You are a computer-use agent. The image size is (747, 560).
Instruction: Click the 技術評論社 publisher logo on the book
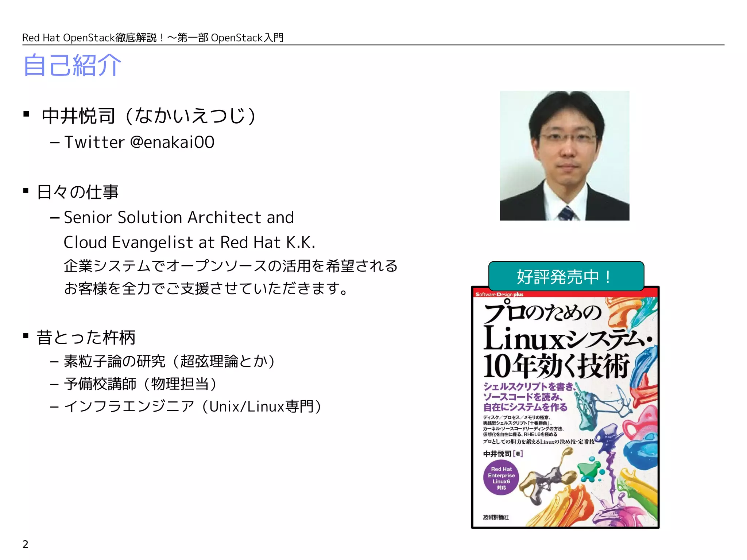tap(496, 517)
